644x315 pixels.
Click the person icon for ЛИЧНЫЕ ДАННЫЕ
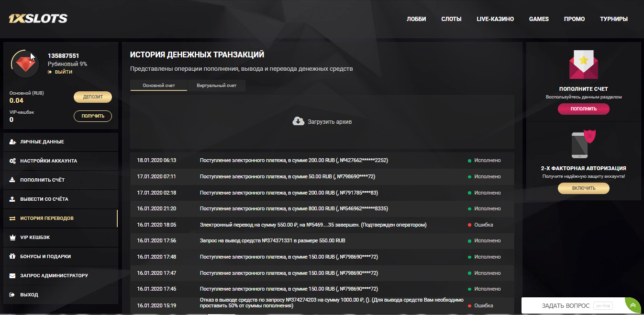pyautogui.click(x=12, y=142)
